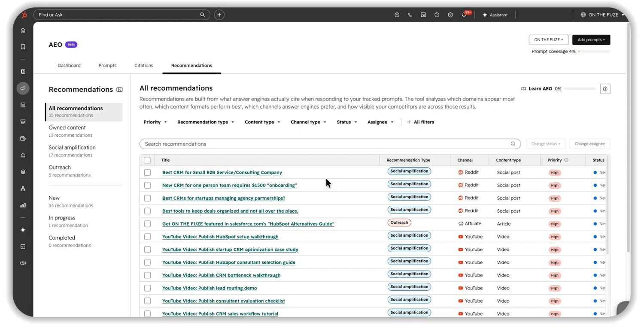Expand the Status filter dropdown
This screenshot has width=644, height=331.
tap(347, 122)
